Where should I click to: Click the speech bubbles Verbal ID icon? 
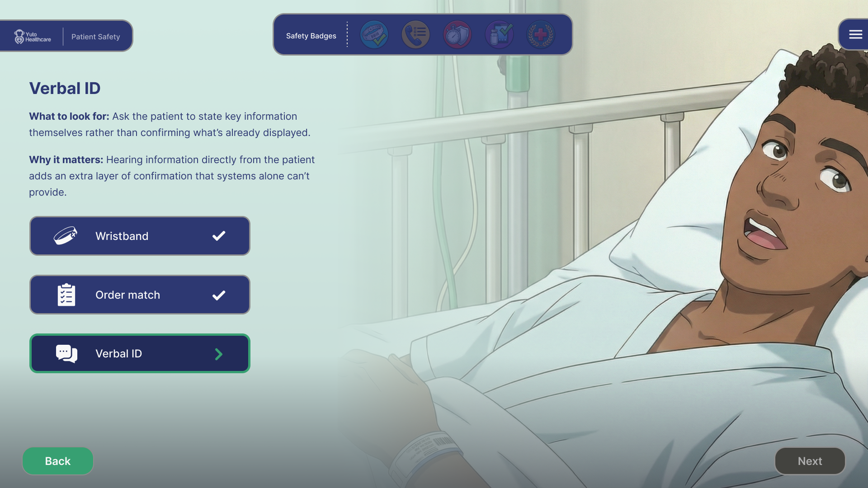pyautogui.click(x=66, y=353)
